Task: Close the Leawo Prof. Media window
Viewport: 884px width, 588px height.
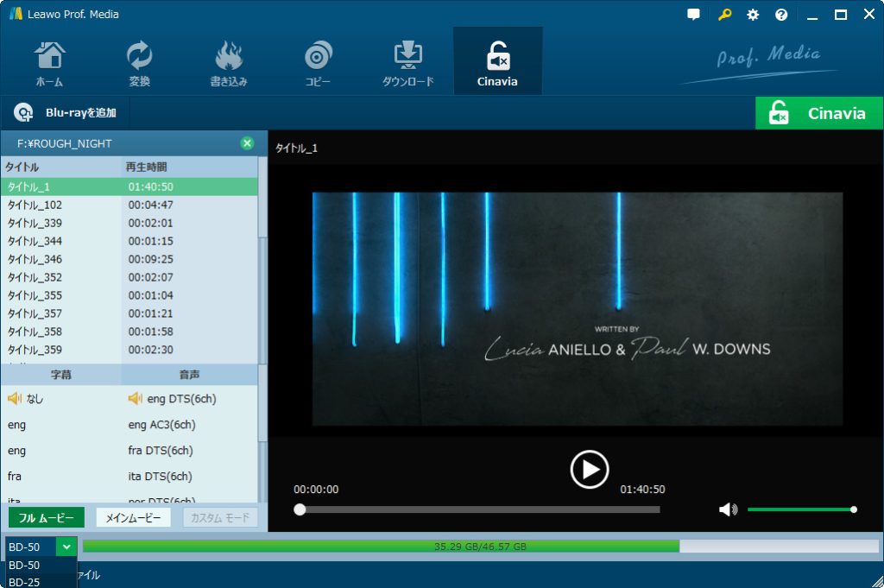Action: 868,15
